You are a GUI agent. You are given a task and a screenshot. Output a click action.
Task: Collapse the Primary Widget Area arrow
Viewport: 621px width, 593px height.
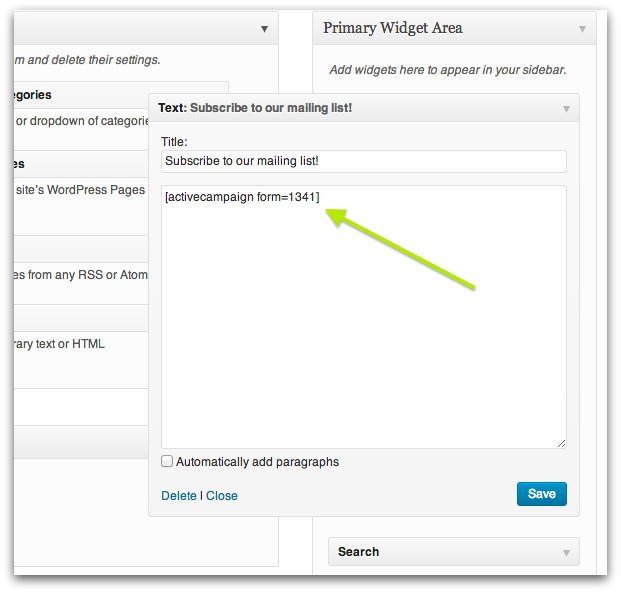[x=582, y=29]
